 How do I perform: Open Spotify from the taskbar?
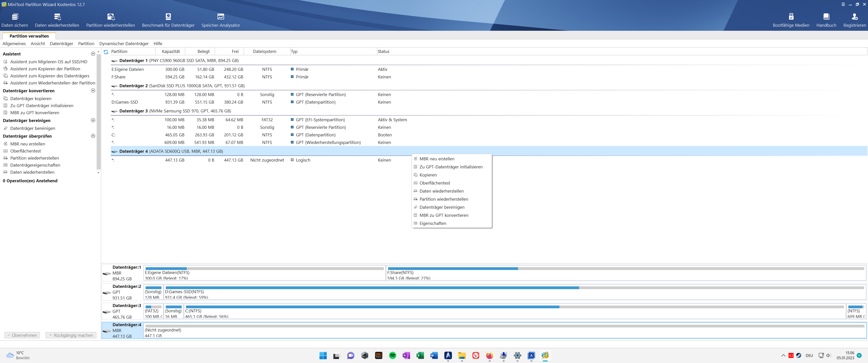[392, 355]
